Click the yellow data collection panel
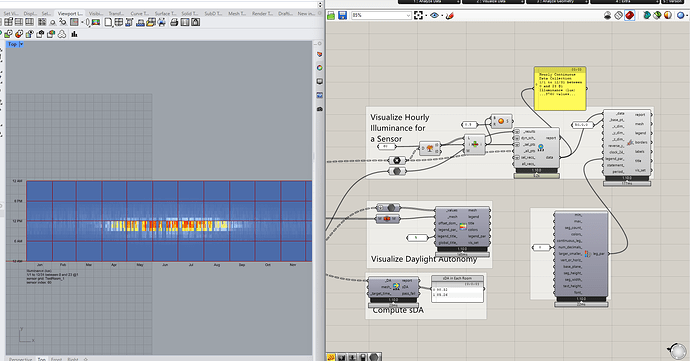The width and height of the screenshot is (690, 361). coord(560,88)
